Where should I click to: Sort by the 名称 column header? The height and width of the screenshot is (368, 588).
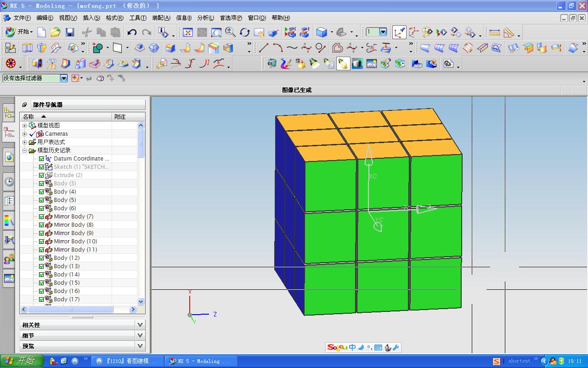click(x=66, y=117)
